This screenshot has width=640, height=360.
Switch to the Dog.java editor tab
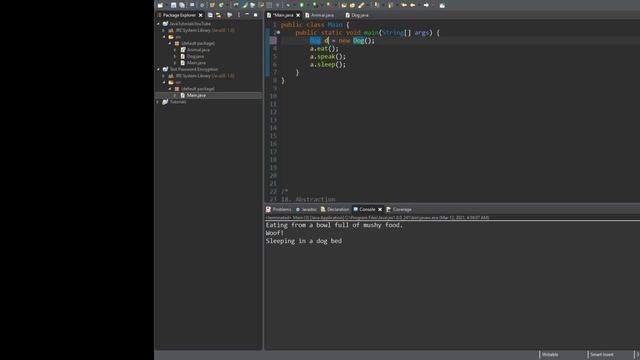click(357, 15)
